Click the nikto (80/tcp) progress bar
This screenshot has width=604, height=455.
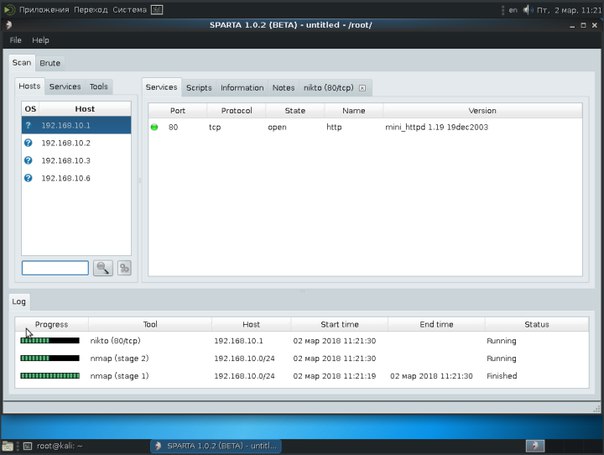tap(50, 341)
